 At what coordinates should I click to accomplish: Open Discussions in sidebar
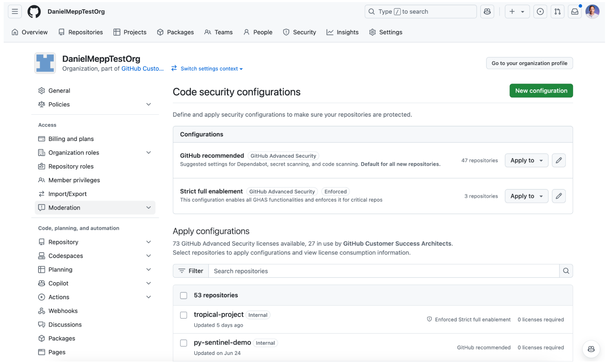[95, 324]
